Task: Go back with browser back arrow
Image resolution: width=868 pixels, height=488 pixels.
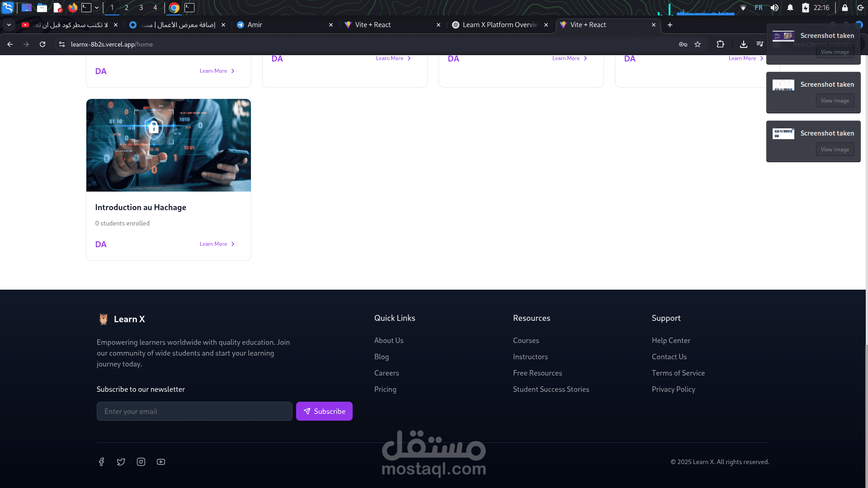Action: (x=10, y=44)
